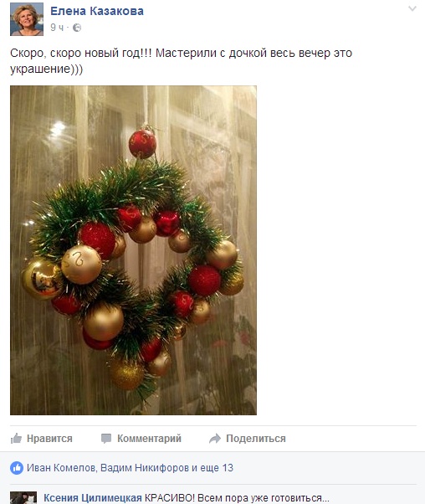Image resolution: width=425 pixels, height=504 pixels.
Task: Open the Елена Казакова profile link
Action: (97, 11)
